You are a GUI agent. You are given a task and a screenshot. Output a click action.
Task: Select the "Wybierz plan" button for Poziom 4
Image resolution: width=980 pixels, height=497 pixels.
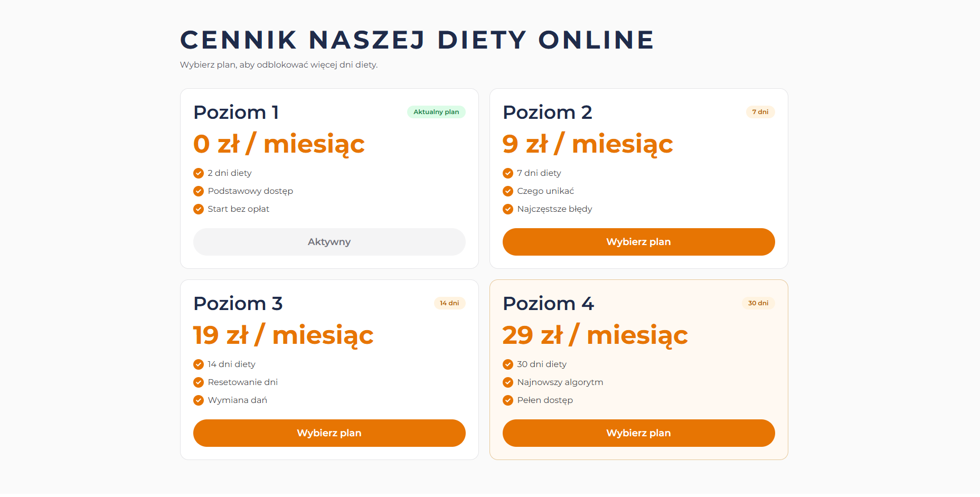click(x=638, y=433)
